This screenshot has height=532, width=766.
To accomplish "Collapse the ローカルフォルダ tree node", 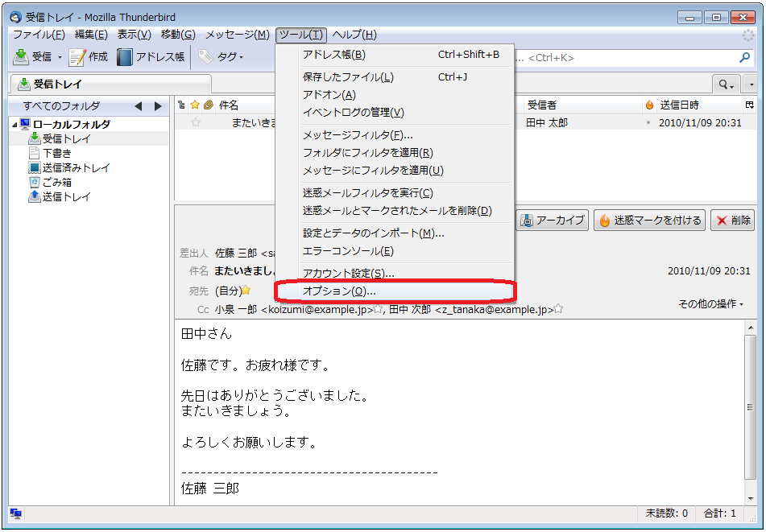I will [x=14, y=125].
